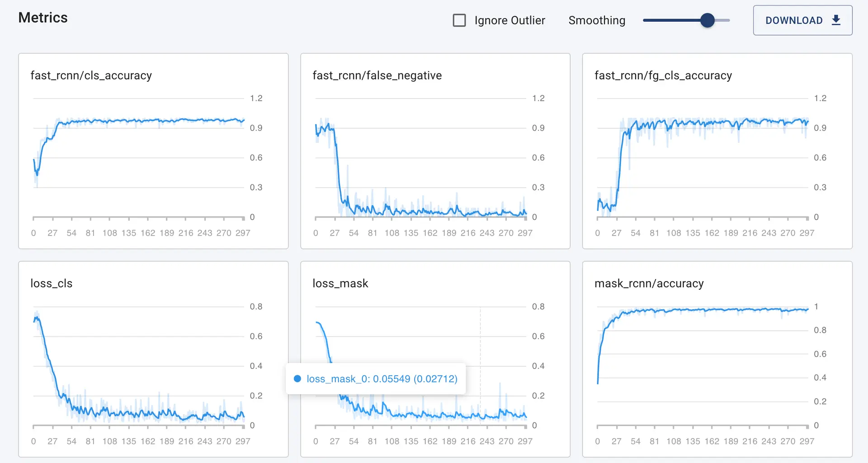
Task: Click the loss_cls chart plot
Action: (139, 366)
